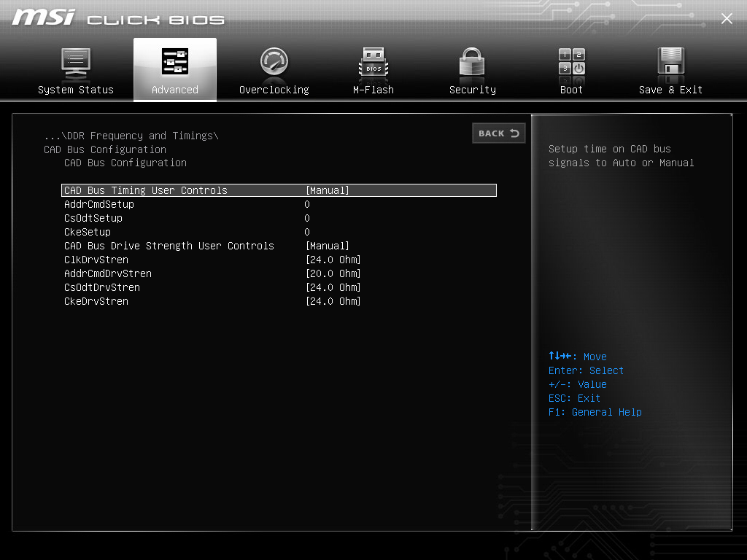747x560 pixels.
Task: Click the Setup time on CAD bus description
Action: click(622, 156)
